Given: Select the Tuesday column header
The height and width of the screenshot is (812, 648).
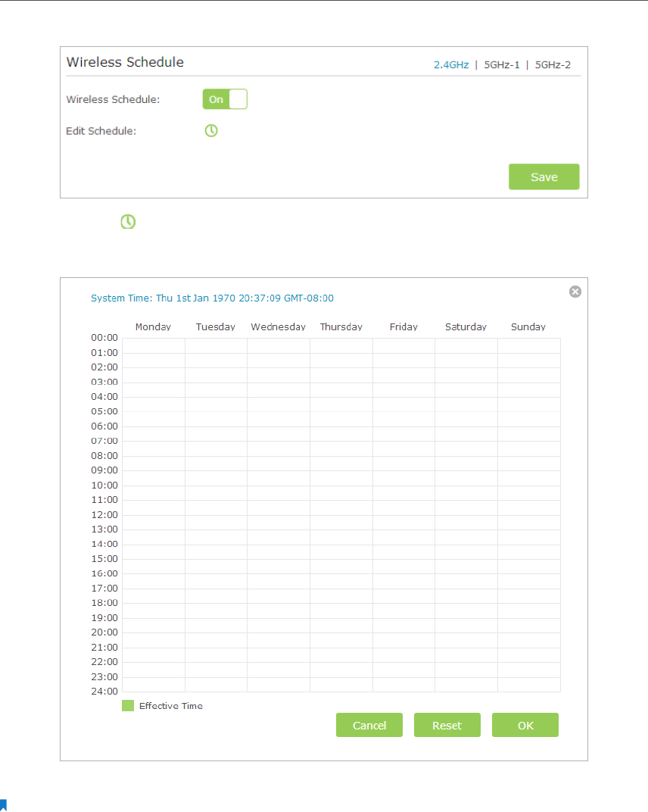Looking at the screenshot, I should click(215, 326).
